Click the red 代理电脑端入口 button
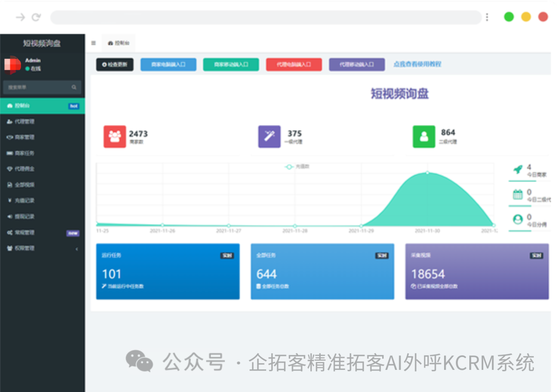Image resolution: width=557 pixels, height=392 pixels. click(294, 64)
